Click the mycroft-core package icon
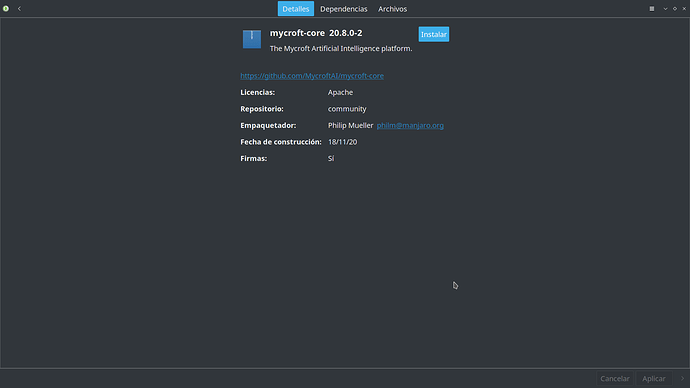The width and height of the screenshot is (690, 388). point(252,39)
